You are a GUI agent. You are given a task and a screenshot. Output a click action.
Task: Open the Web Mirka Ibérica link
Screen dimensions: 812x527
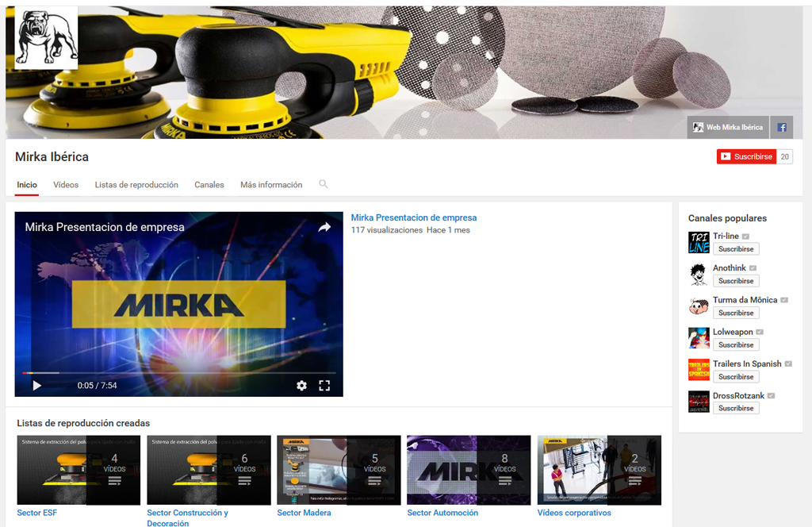point(728,128)
